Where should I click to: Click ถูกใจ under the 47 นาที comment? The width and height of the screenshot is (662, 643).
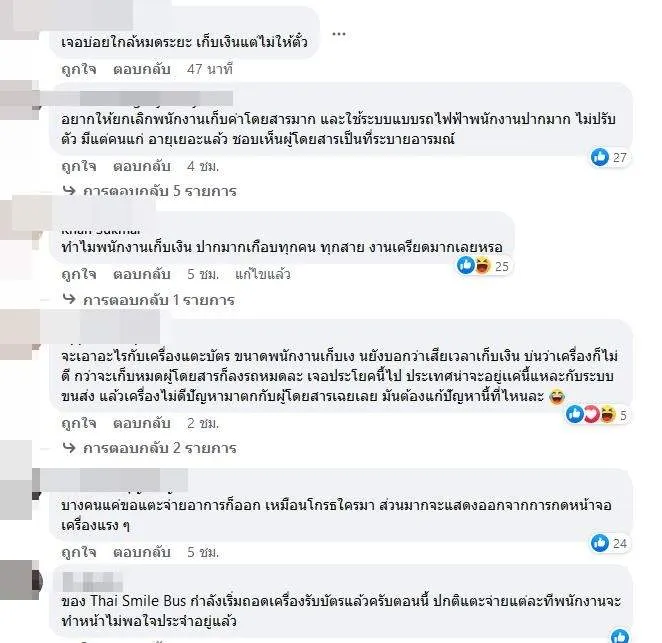click(79, 69)
